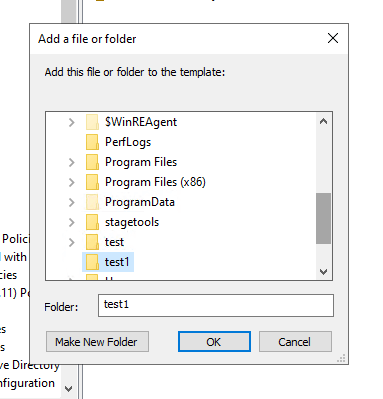
Task: Expand the Program Files (x86) node
Action: (x=71, y=182)
